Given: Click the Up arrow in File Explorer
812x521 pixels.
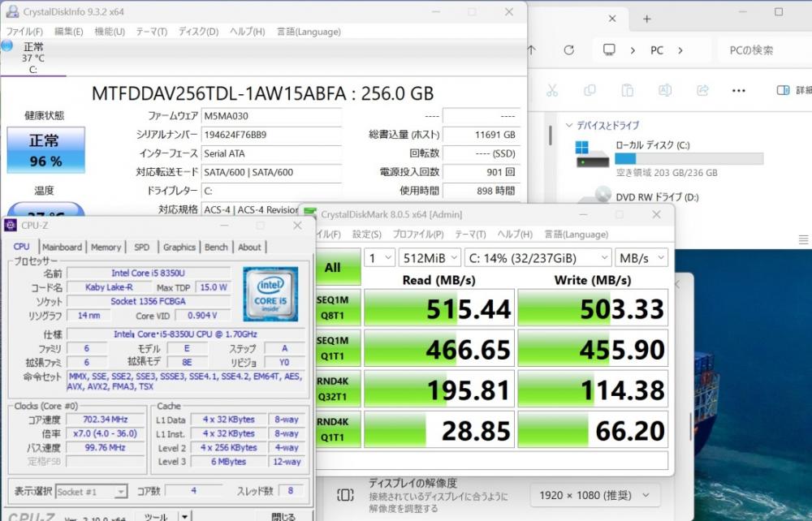Looking at the screenshot, I should (532, 50).
